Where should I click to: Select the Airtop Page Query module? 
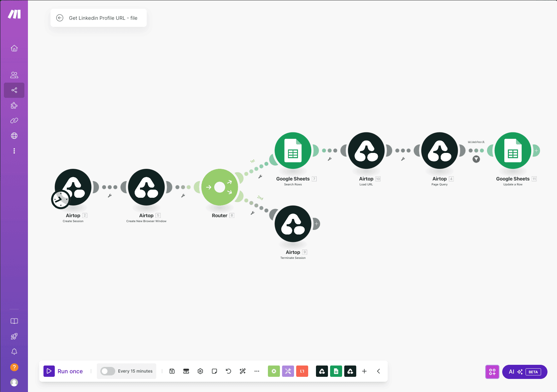(440, 151)
